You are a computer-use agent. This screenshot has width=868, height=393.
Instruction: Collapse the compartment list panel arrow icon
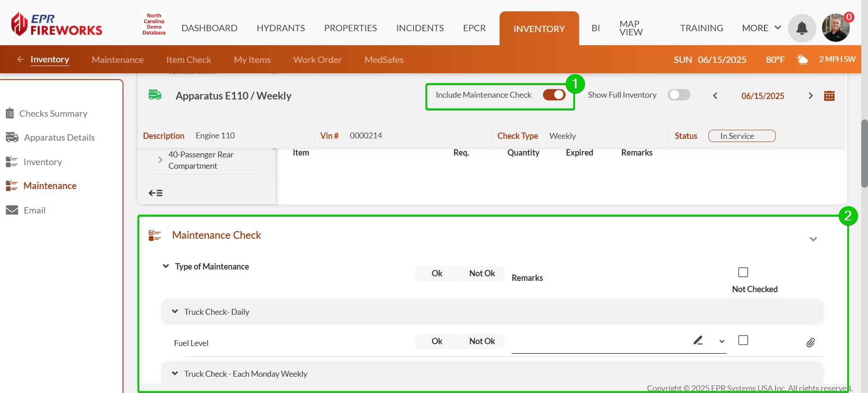pyautogui.click(x=156, y=193)
